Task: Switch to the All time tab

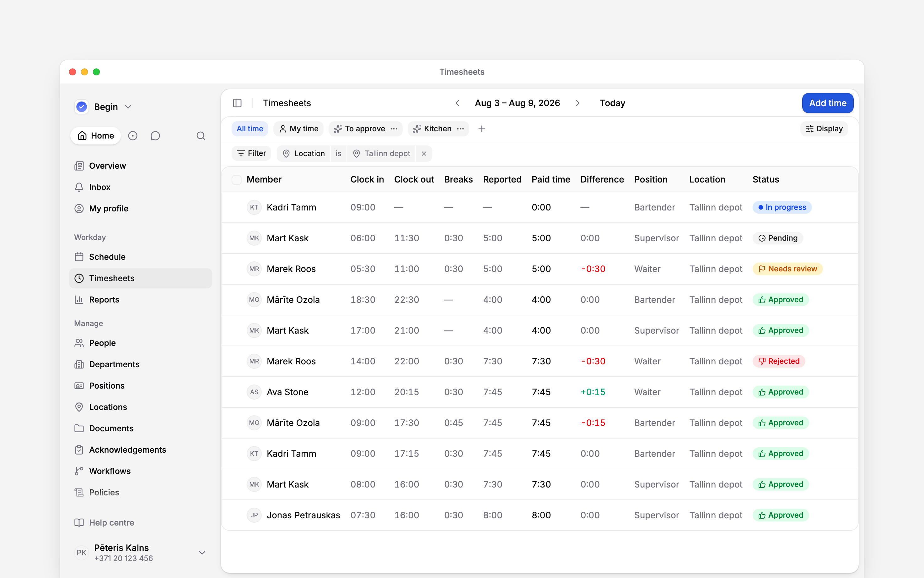Action: [x=250, y=129]
